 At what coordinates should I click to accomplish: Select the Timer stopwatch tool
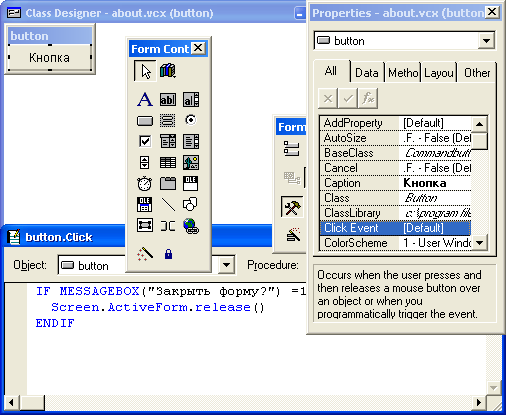[145, 184]
